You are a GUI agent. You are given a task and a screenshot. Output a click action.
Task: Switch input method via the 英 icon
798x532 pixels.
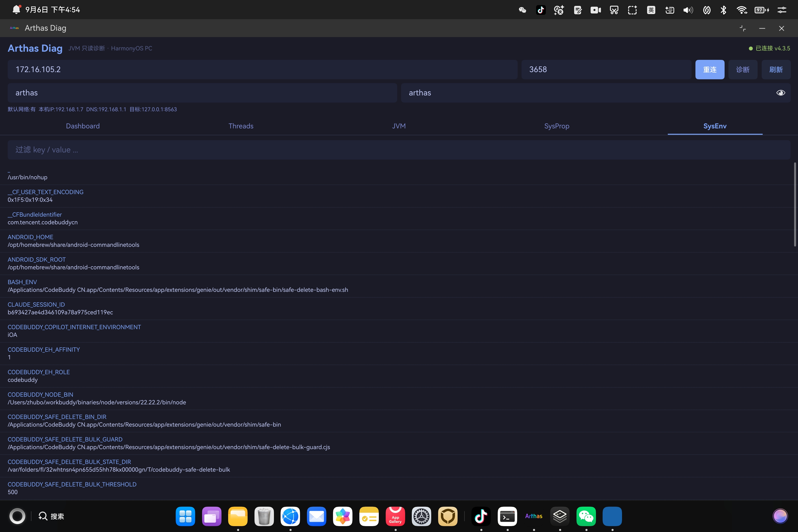pyautogui.click(x=651, y=10)
